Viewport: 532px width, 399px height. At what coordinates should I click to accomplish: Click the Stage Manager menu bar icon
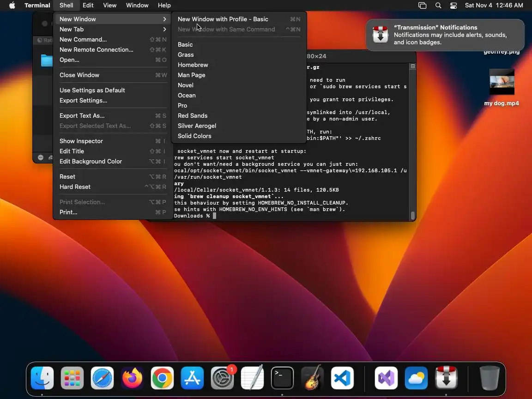pyautogui.click(x=422, y=6)
